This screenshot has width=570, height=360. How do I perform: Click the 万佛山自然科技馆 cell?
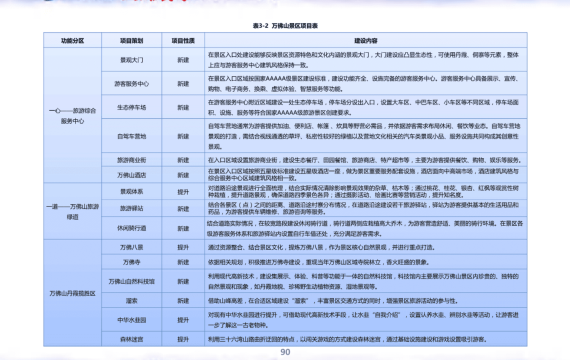[x=132, y=281]
